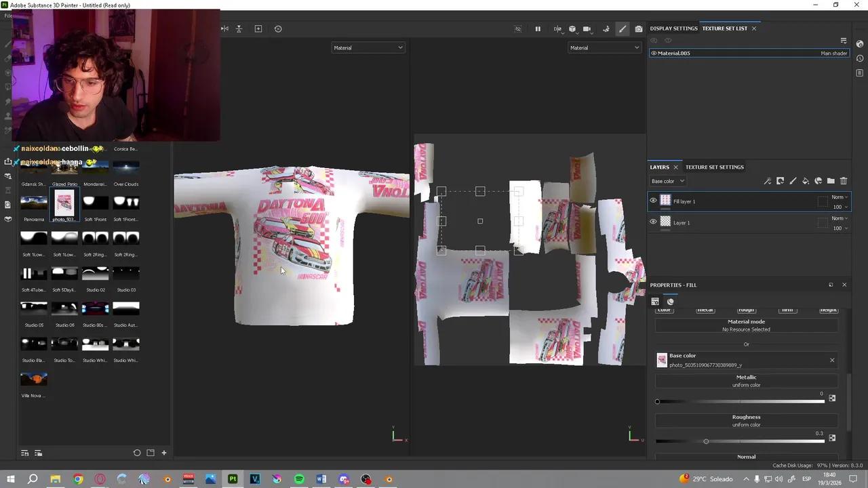Click the Base color texture slot
This screenshot has width=868, height=488.
click(x=746, y=360)
